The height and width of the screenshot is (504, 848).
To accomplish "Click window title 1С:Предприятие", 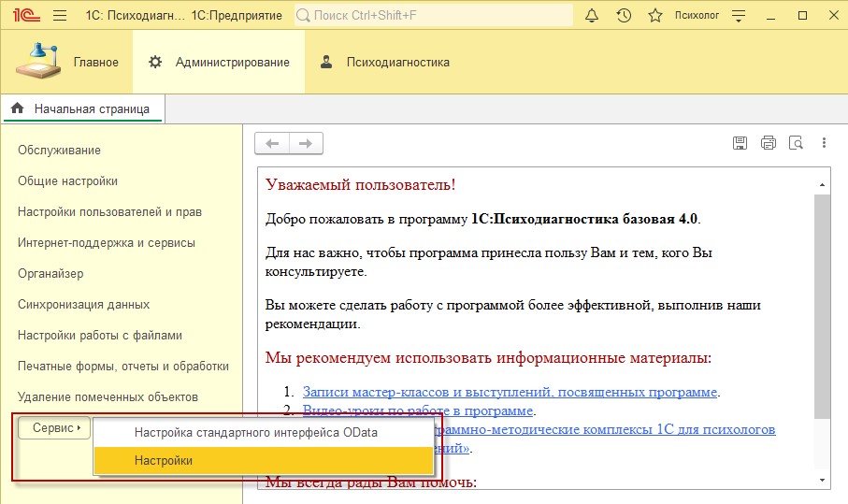I will point(237,15).
